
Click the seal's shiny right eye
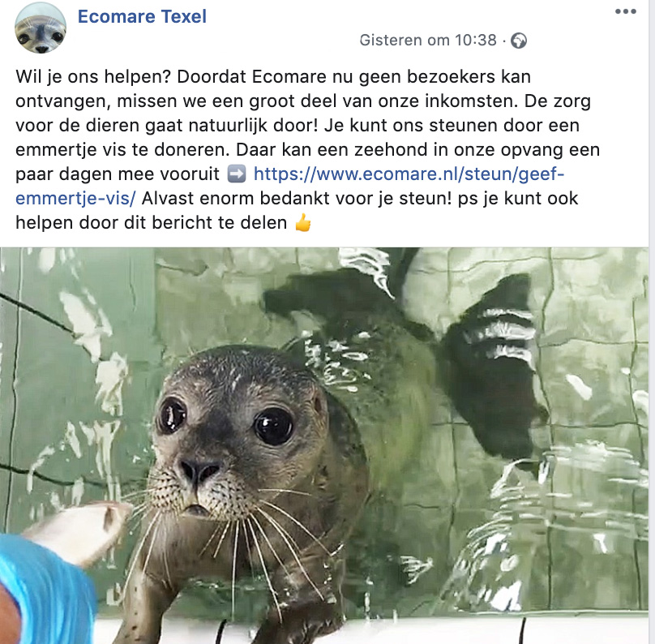pyautogui.click(x=274, y=427)
